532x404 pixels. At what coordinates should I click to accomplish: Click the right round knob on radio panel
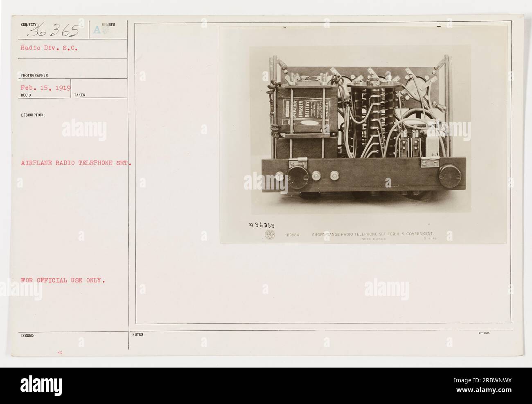coord(449,177)
